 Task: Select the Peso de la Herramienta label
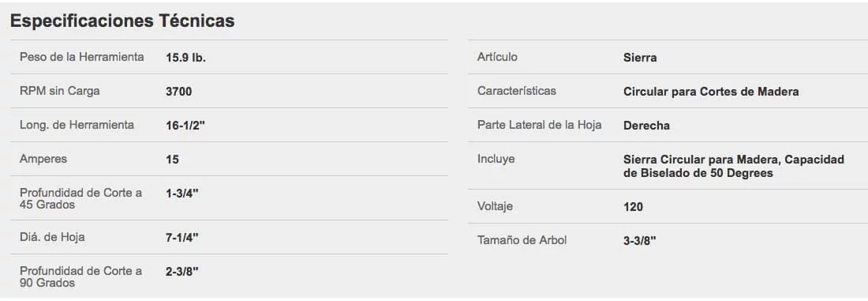point(82,57)
